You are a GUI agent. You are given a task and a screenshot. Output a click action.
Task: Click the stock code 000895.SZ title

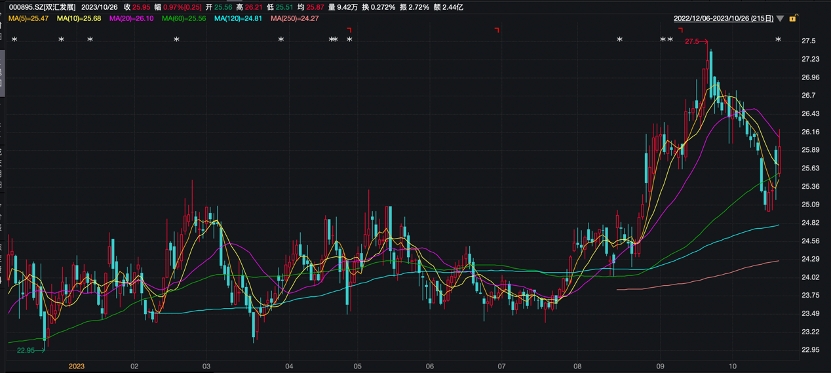pos(41,8)
